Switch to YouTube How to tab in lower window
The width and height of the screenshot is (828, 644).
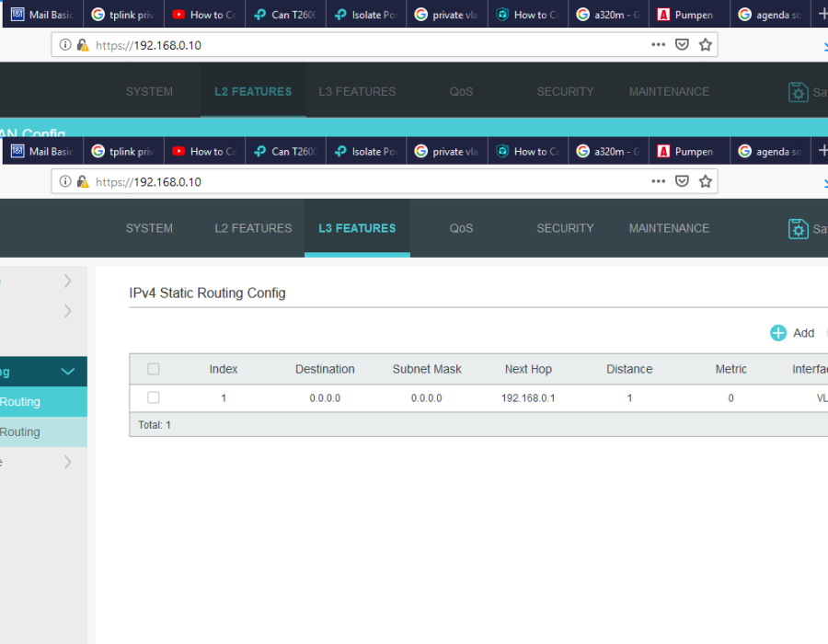pos(204,151)
